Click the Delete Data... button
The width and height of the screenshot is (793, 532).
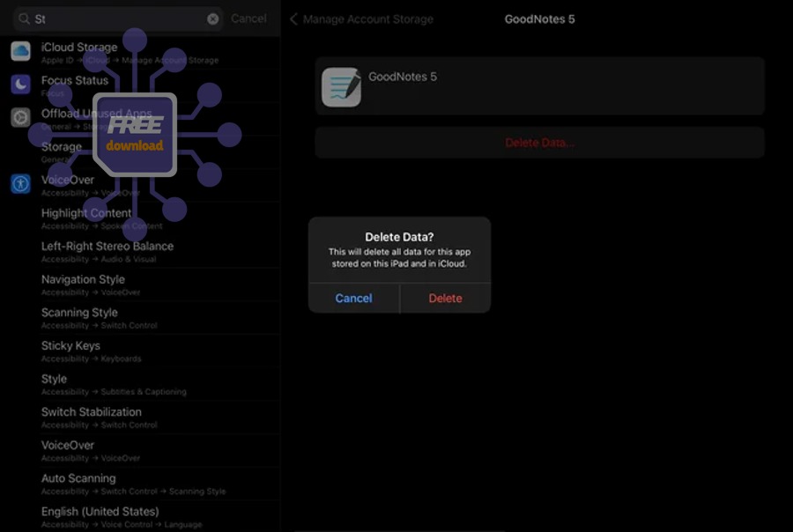(539, 143)
